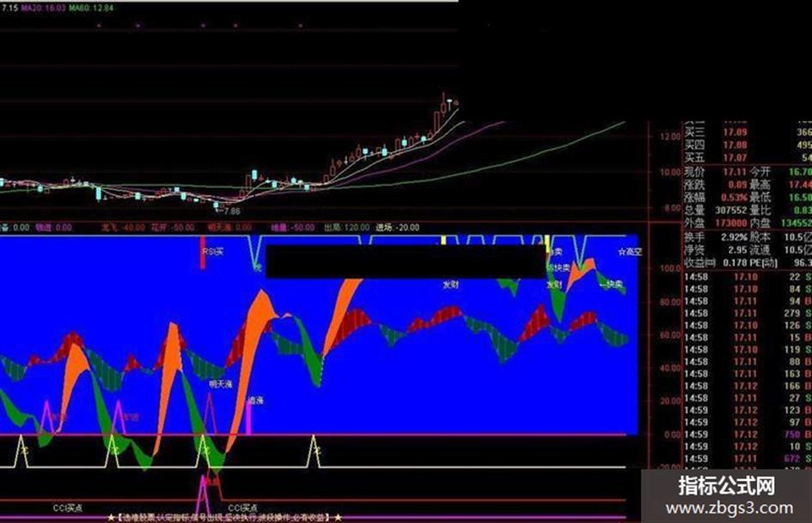Click the 净资 2.95 net asset value
Viewport: 812px width, 523px height.
tap(716, 250)
